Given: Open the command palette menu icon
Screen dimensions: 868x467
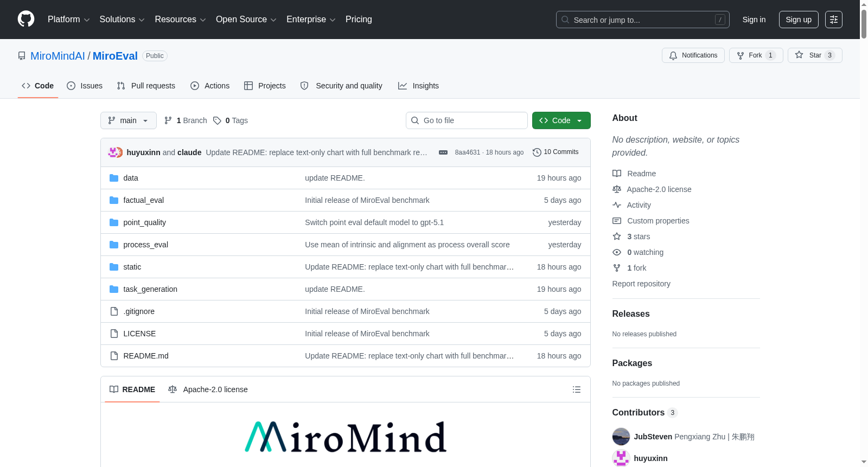Looking at the screenshot, I should pyautogui.click(x=834, y=20).
